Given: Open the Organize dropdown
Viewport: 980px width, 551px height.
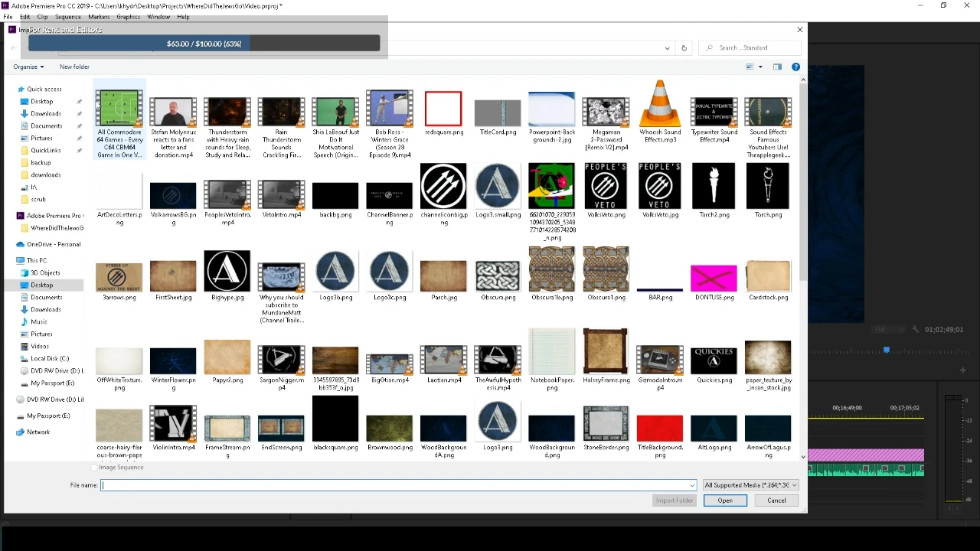Looking at the screenshot, I should pos(28,67).
